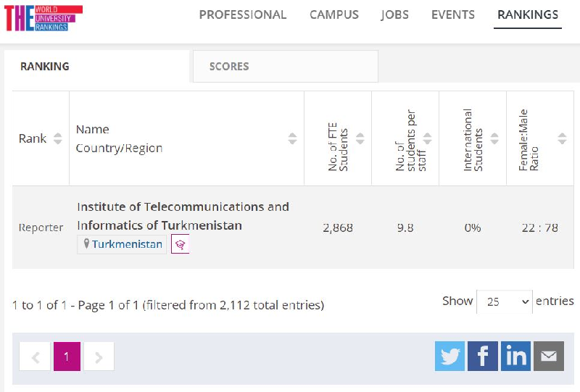Sort by No. of FTE Students
Image resolution: width=580 pixels, height=392 pixels.
point(360,138)
